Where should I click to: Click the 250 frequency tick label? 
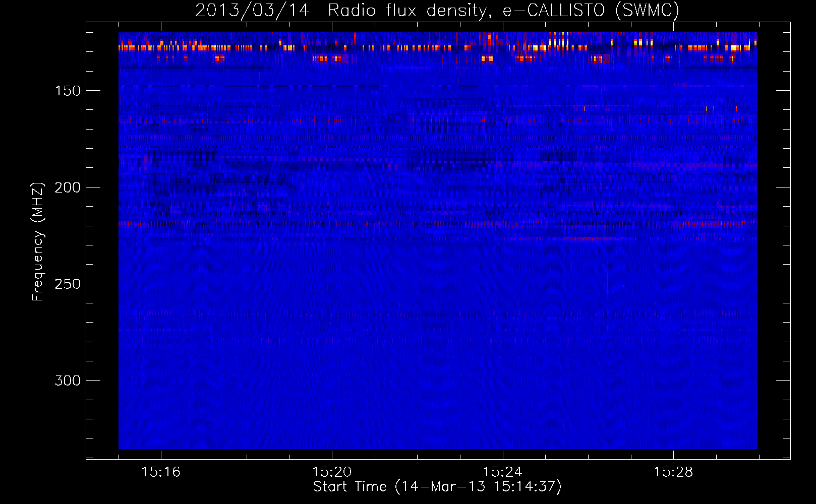pos(68,284)
